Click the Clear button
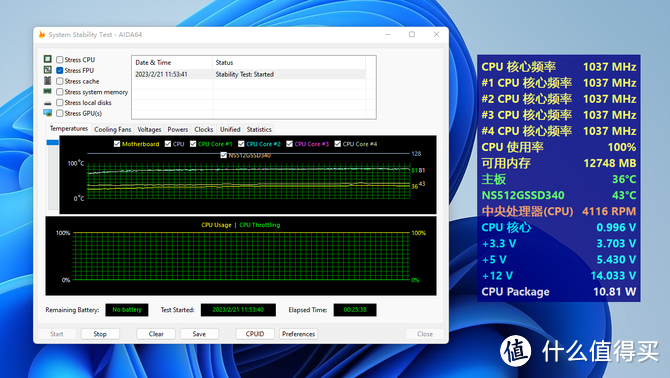 [x=156, y=334]
